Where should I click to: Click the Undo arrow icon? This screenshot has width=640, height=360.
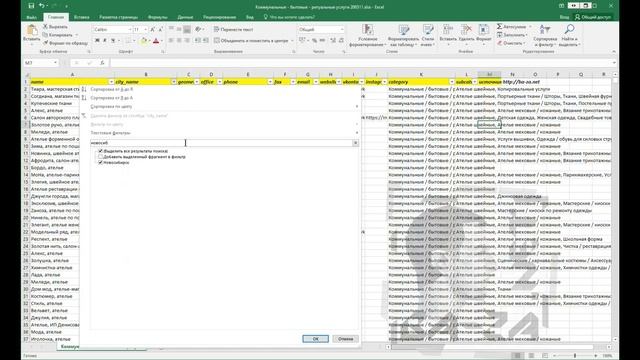42,6
